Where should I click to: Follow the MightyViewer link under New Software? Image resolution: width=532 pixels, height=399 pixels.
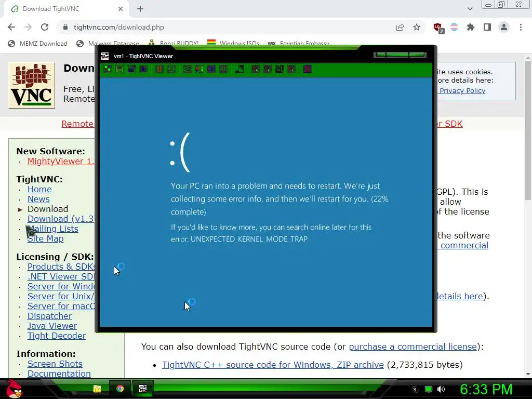pos(61,161)
